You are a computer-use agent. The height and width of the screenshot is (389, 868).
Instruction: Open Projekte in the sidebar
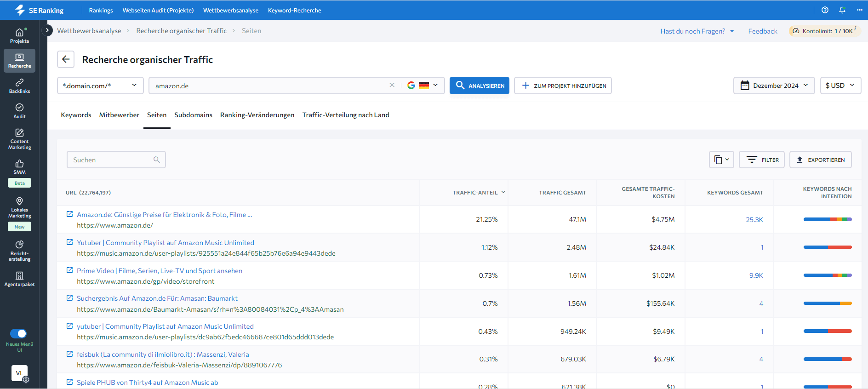[x=19, y=36]
